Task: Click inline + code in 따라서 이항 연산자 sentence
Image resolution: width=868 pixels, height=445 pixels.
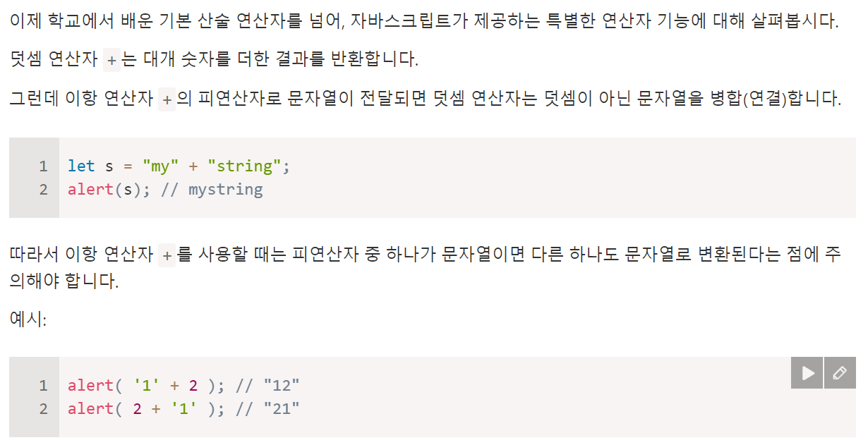Action: point(167,255)
